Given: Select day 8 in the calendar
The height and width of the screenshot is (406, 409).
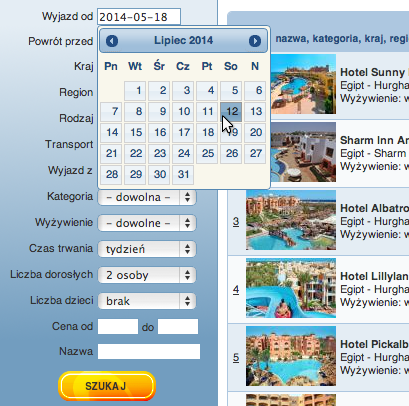Looking at the screenshot, I should (135, 111).
